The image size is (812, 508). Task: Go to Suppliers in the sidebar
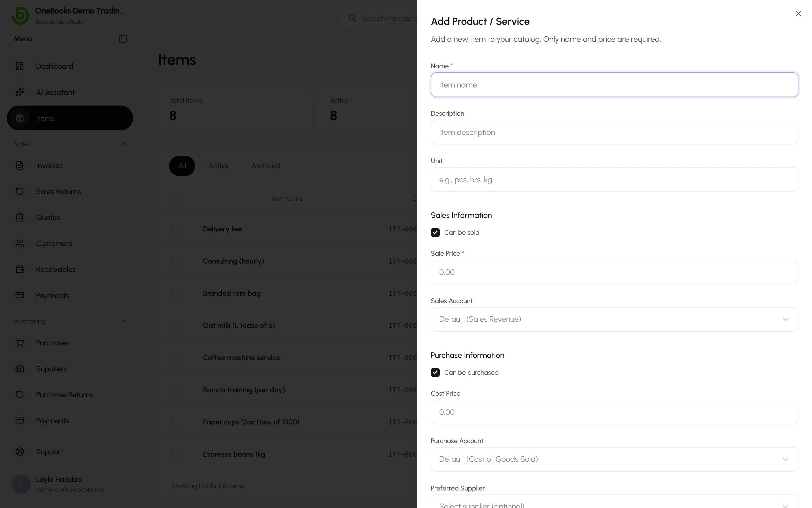coord(70,369)
